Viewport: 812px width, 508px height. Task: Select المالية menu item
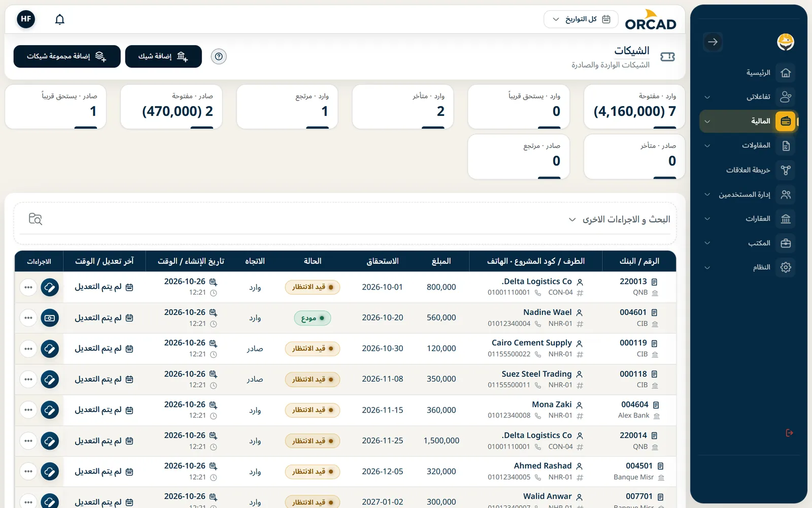click(x=748, y=121)
